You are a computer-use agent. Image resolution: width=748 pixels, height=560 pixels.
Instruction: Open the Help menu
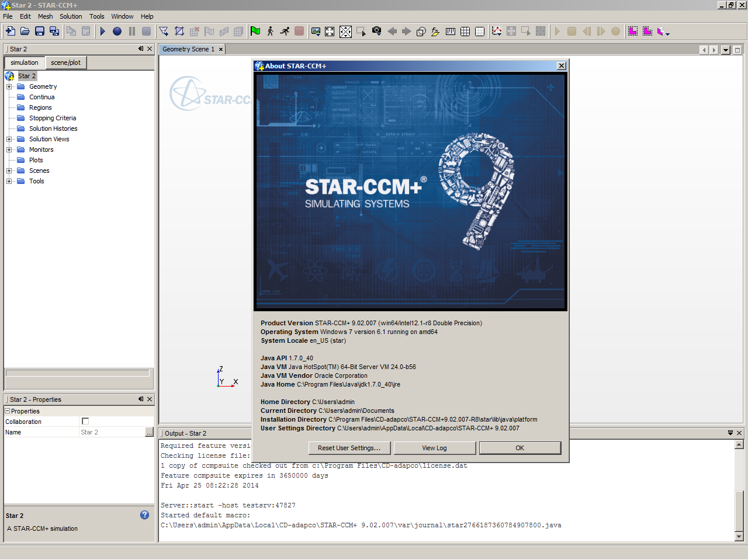click(x=147, y=16)
